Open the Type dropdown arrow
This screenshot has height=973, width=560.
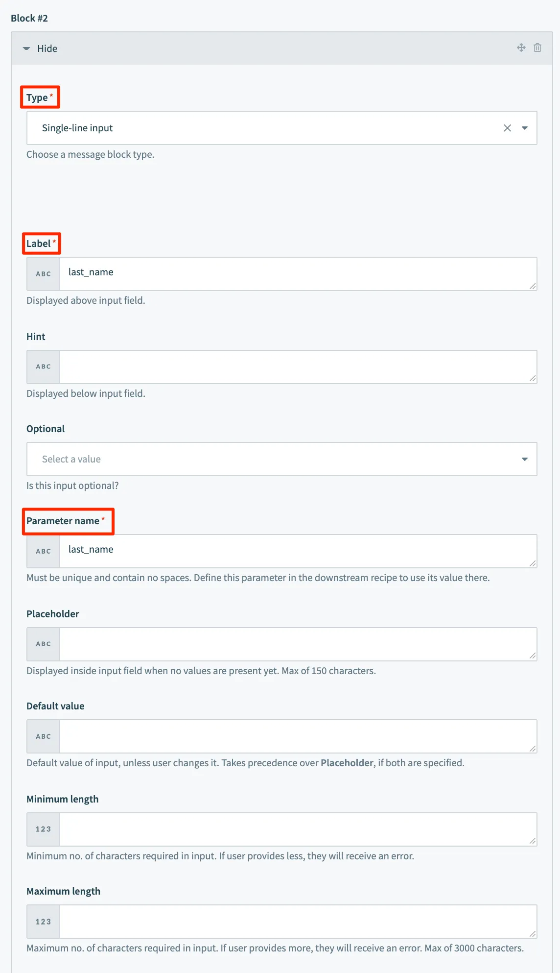[525, 128]
